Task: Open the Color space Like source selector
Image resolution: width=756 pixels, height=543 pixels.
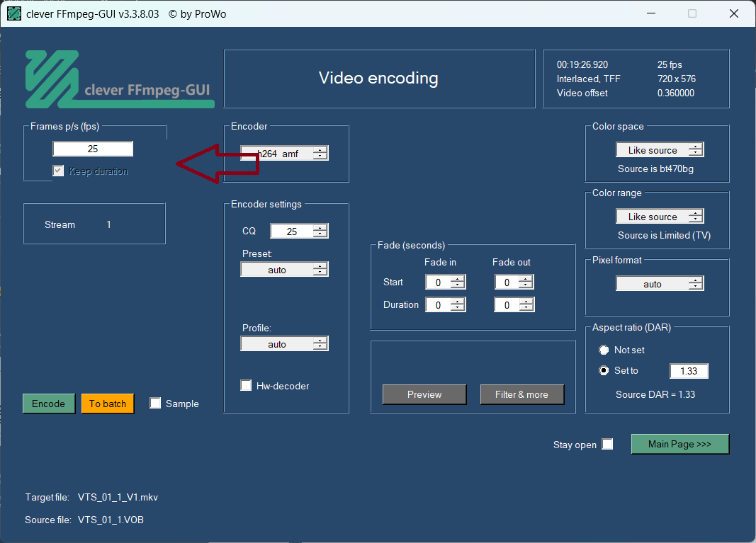Action: [x=660, y=150]
